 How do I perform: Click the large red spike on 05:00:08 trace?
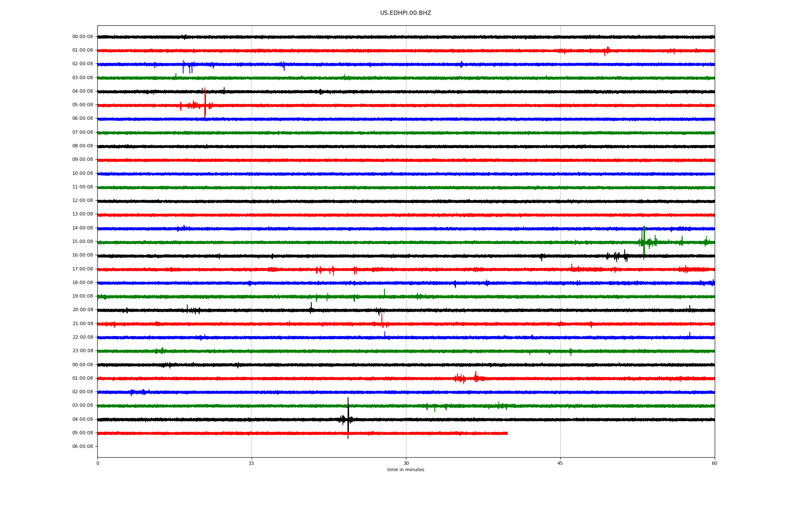pyautogui.click(x=205, y=102)
